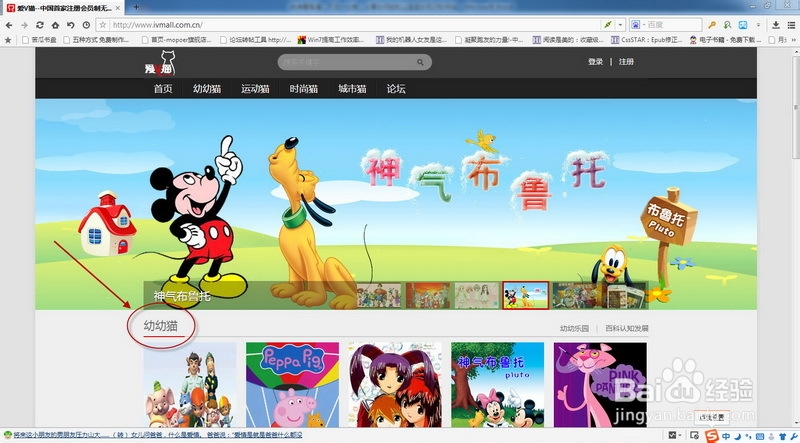Select the 幼幼猫 navigation item

(207, 89)
